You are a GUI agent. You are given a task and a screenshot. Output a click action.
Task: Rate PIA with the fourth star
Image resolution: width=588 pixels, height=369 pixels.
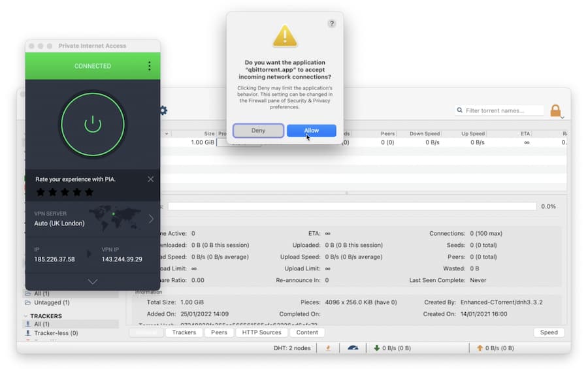click(77, 192)
